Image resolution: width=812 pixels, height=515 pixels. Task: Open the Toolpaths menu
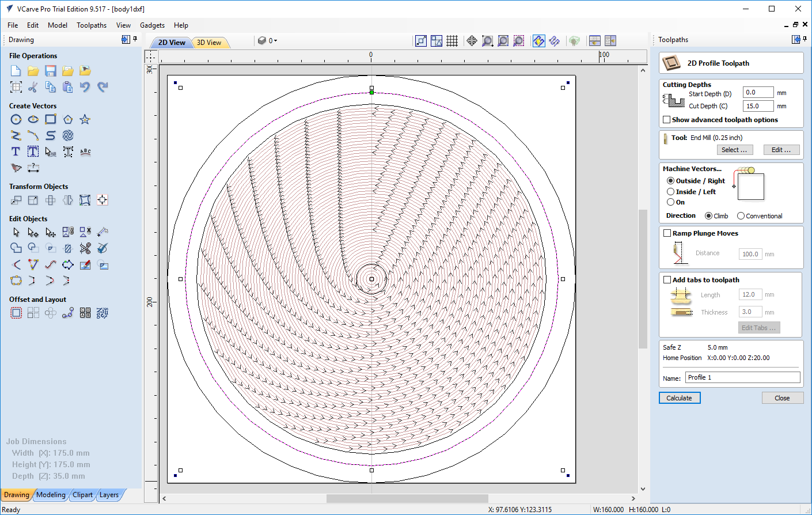tap(92, 25)
